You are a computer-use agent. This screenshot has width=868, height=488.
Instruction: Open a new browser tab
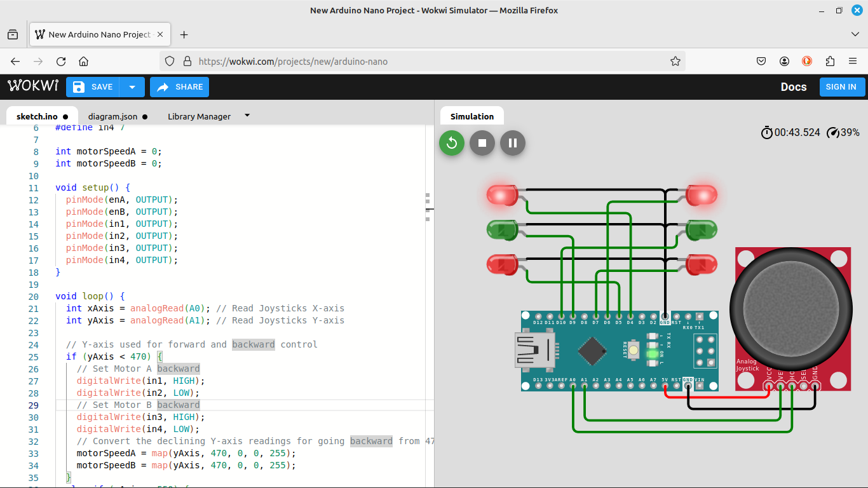click(184, 34)
